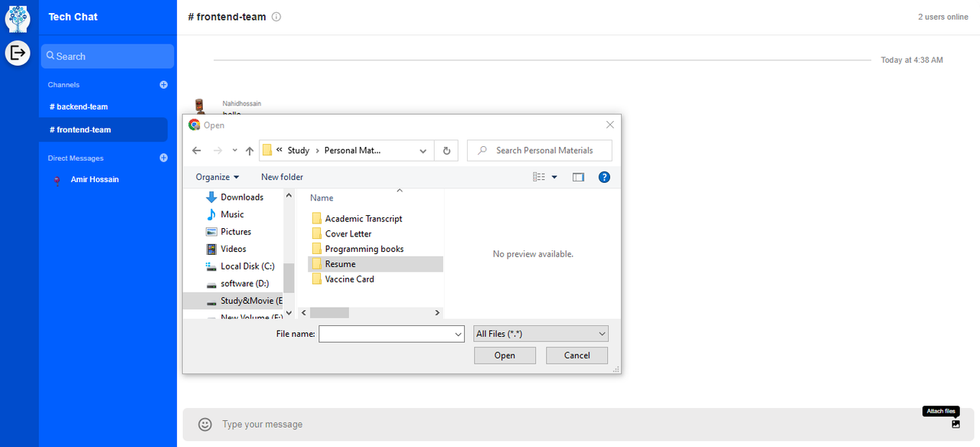Click the Search box in sidebar
This screenshot has width=980, height=447.
107,56
